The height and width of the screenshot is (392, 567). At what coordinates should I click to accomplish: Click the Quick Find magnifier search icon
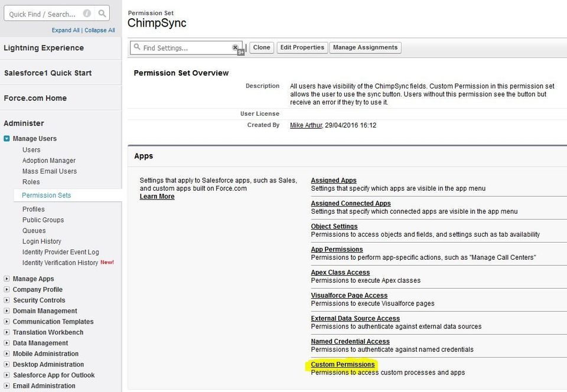point(102,14)
